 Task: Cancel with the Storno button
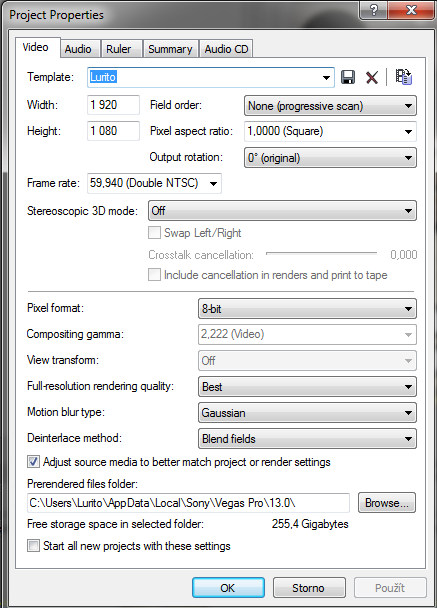pyautogui.click(x=309, y=588)
